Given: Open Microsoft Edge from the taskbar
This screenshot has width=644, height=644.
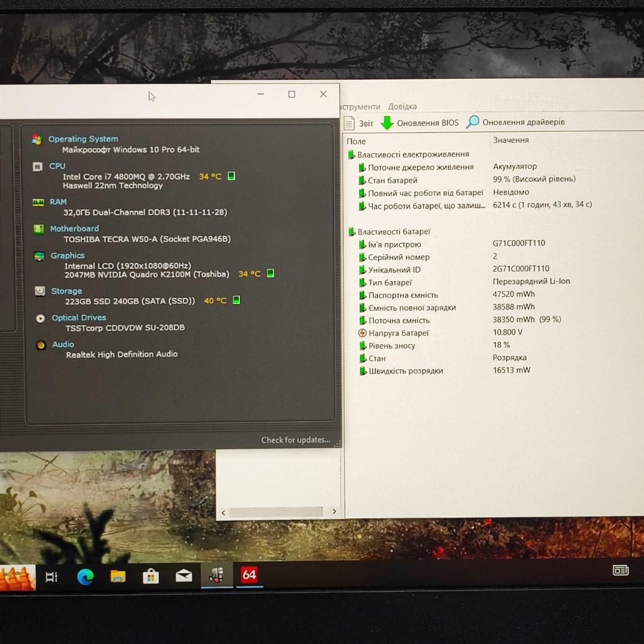Looking at the screenshot, I should (85, 577).
